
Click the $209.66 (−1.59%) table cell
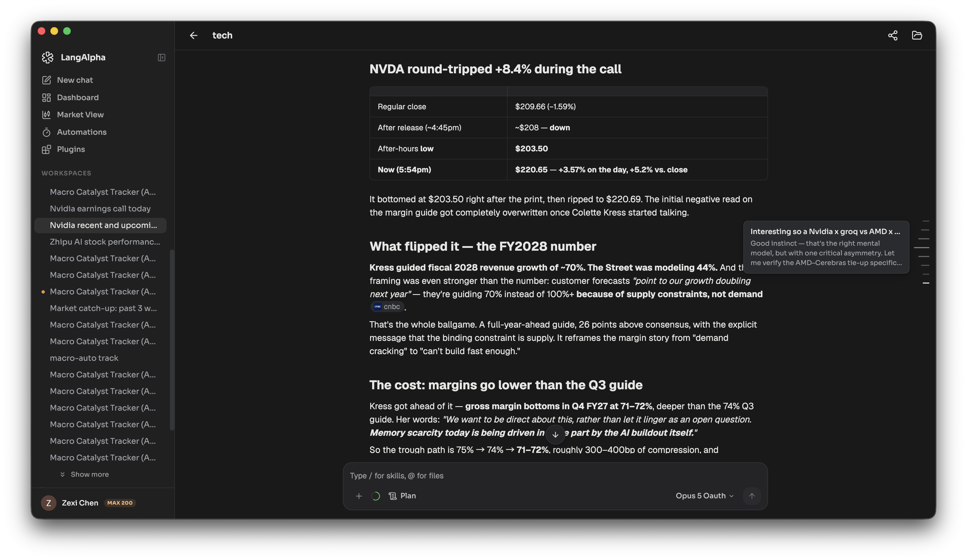(x=637, y=107)
